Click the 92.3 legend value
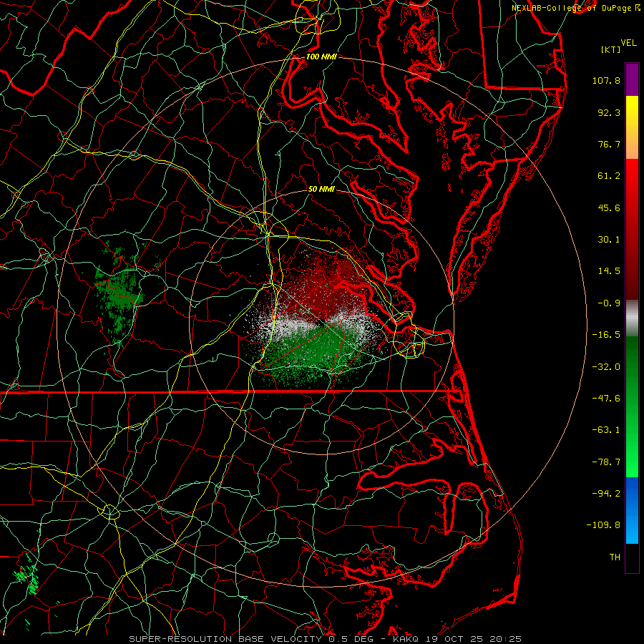644x644 pixels. pos(609,112)
